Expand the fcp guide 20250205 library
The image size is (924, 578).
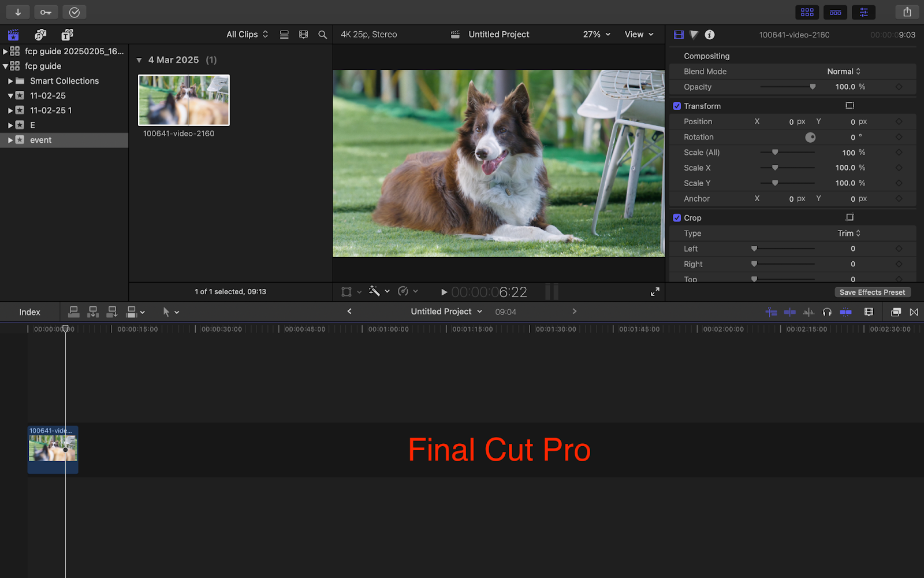click(x=5, y=51)
